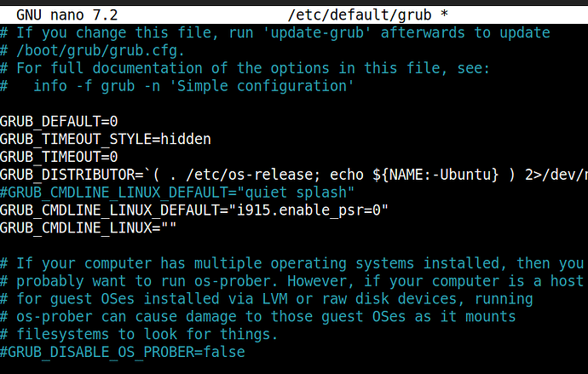Click the commented "quiet splash" text
The height and width of the screenshot is (374, 588).
295,193
